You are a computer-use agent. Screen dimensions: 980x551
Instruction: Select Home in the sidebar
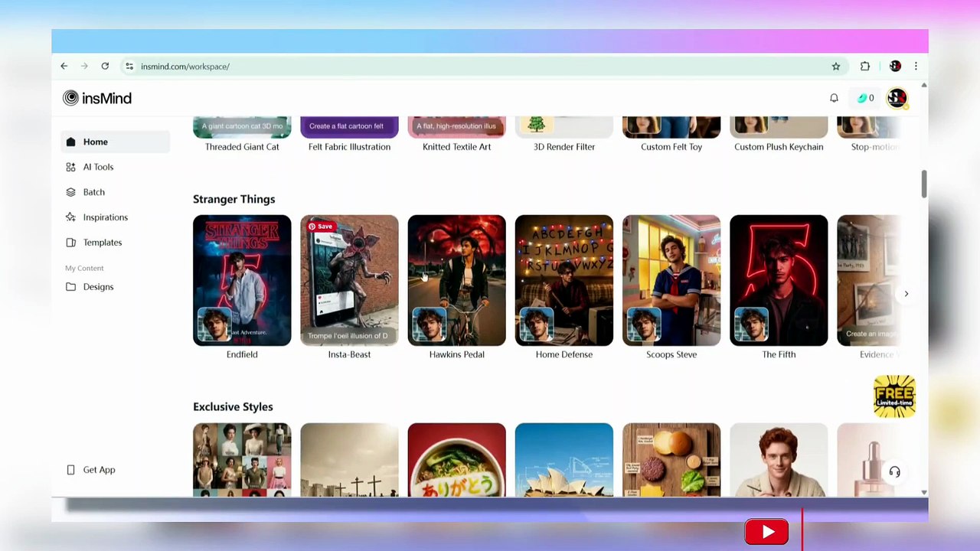(115, 142)
